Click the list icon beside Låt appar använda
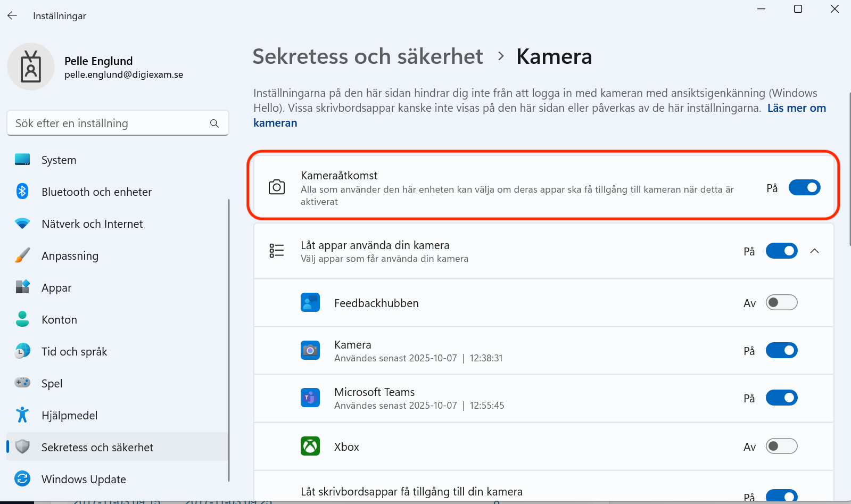This screenshot has width=851, height=504. click(x=277, y=251)
